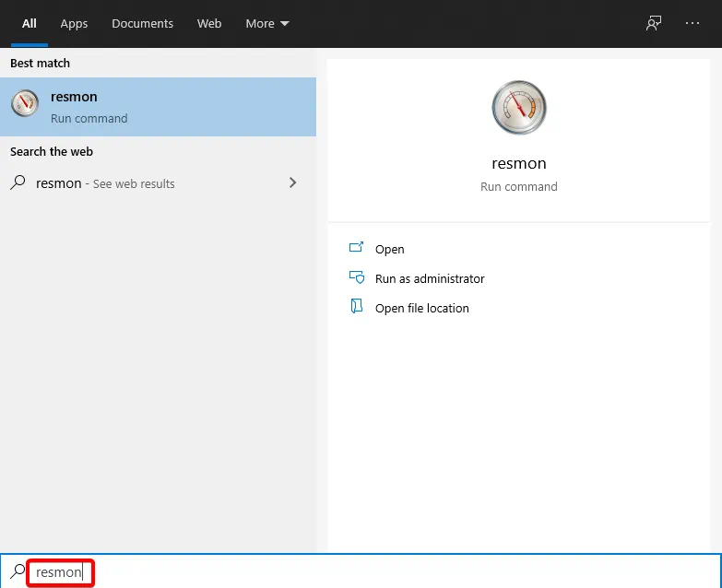Click the Best match heading
Screen dimensions: 722x588
click(x=40, y=63)
